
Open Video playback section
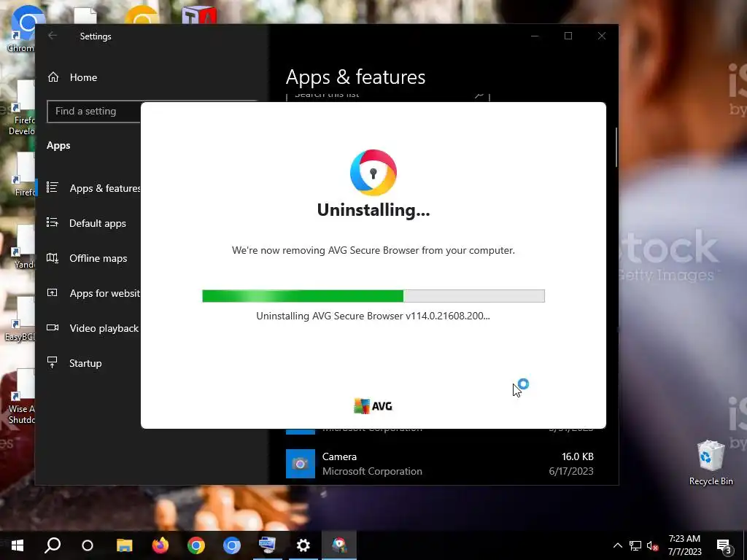coord(93,328)
